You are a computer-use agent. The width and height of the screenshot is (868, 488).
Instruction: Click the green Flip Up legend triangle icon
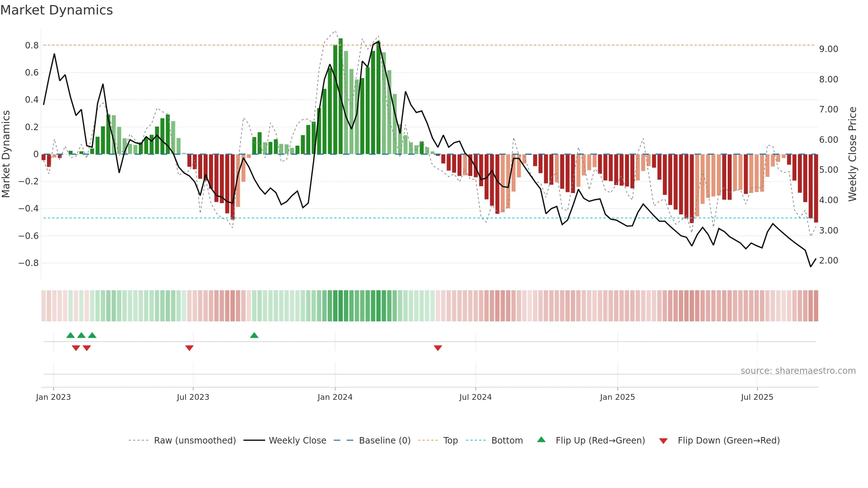(541, 440)
